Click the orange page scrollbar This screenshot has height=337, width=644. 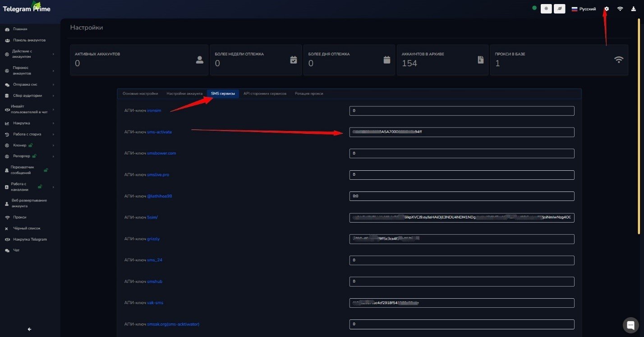point(639,126)
